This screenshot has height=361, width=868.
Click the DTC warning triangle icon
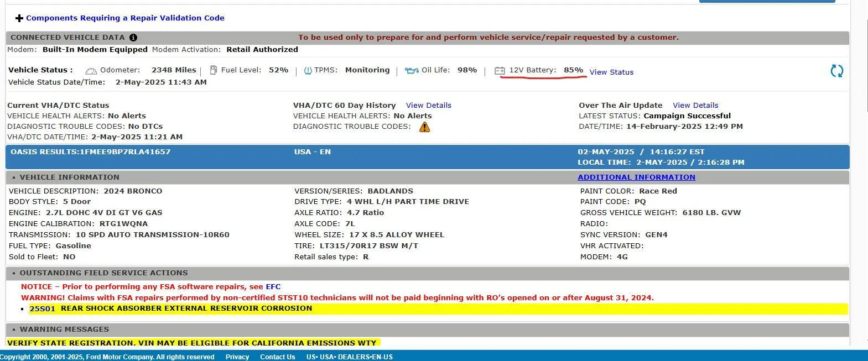coord(424,127)
